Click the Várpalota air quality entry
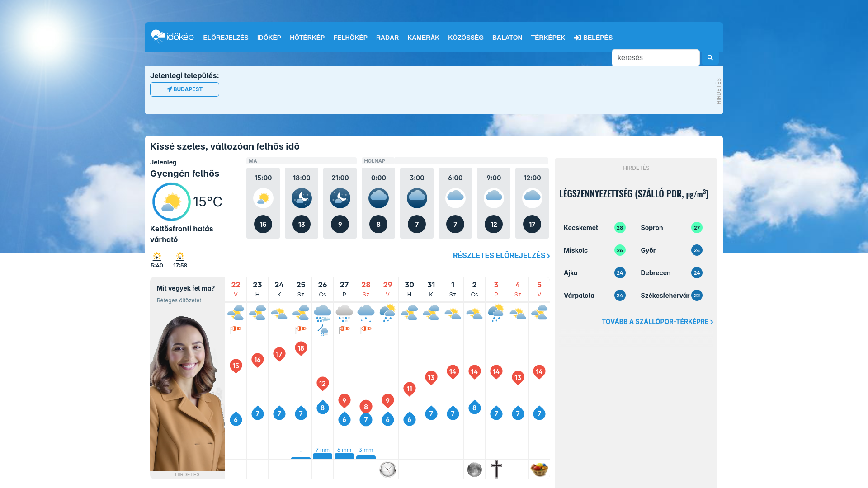Image resolution: width=868 pixels, height=488 pixels. click(594, 296)
